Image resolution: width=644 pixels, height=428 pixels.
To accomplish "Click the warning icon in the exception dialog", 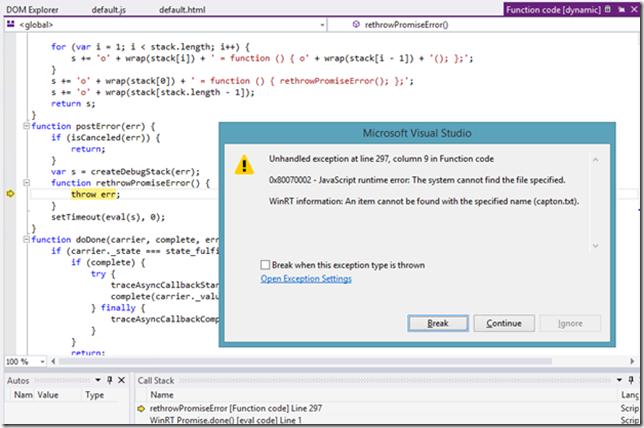I will pos(244,165).
